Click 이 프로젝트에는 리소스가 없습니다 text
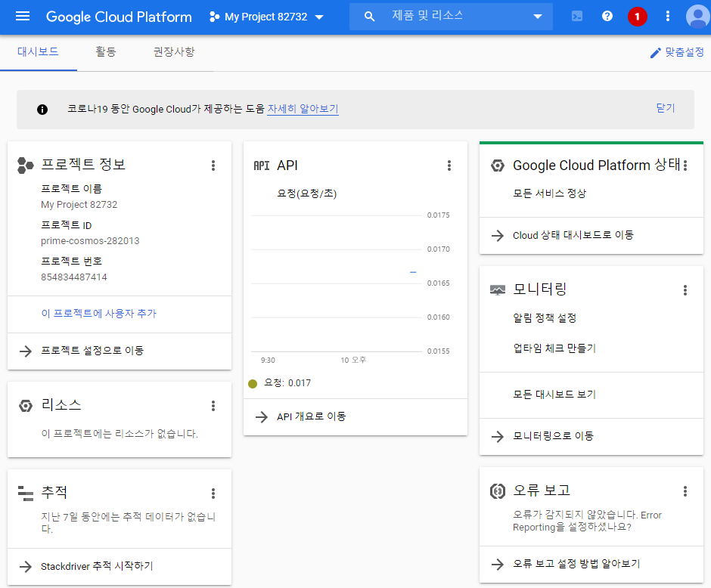 [120, 434]
